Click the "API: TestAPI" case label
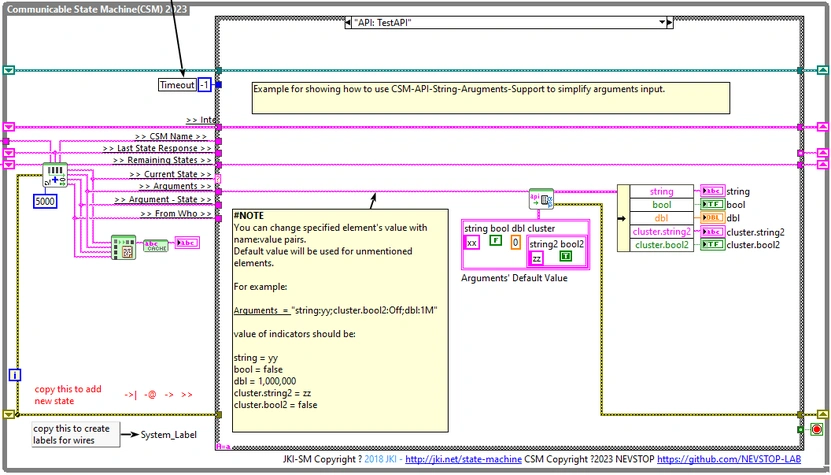The width and height of the screenshot is (831, 475). (x=383, y=23)
